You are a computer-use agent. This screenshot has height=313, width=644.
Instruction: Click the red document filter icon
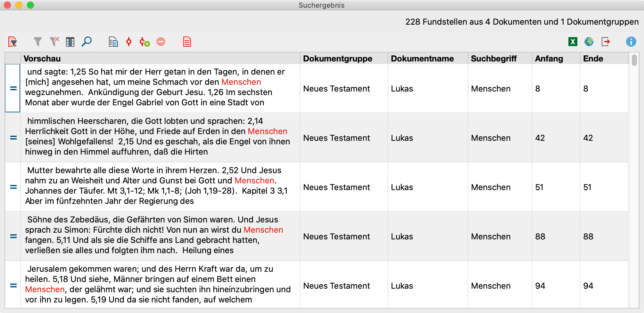point(12,42)
